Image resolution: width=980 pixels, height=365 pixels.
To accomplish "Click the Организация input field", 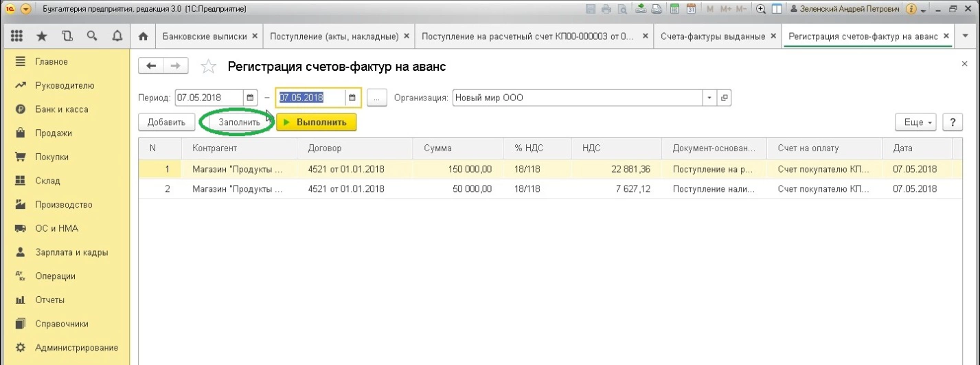I will click(578, 98).
